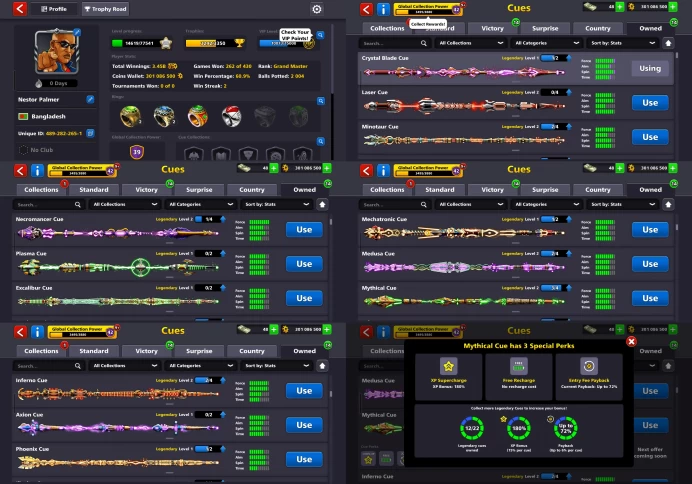692x484 pixels.
Task: Click blue info icon in Crystal Blade Cue panel
Action: pos(384,9)
